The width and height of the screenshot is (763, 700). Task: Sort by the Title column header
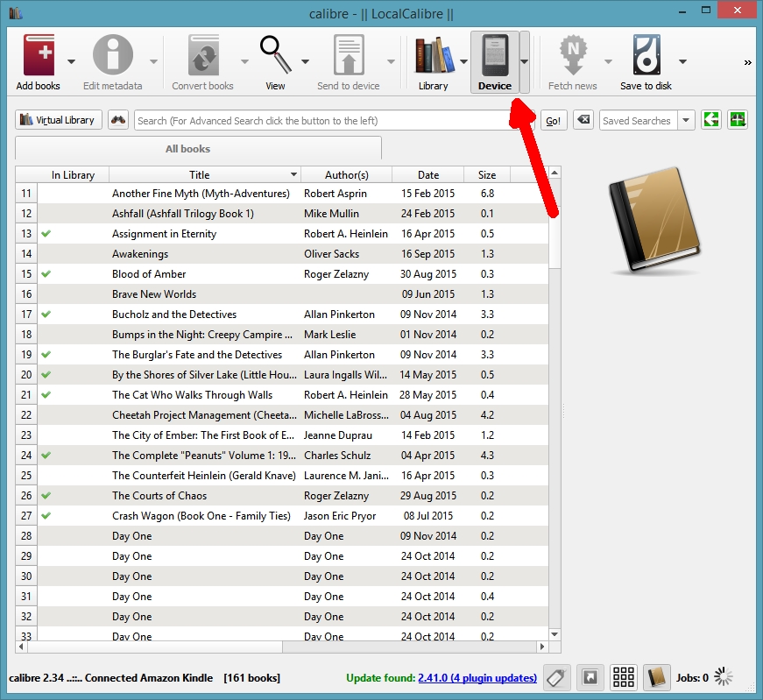204,174
